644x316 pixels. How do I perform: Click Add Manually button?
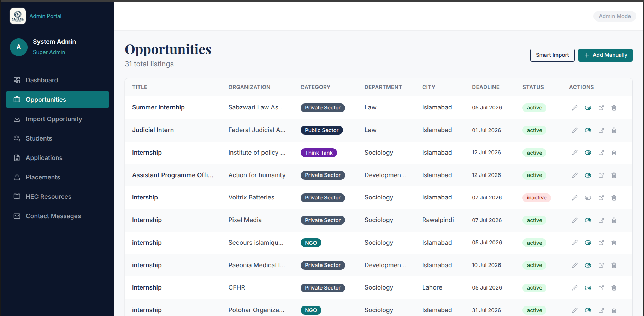click(605, 55)
